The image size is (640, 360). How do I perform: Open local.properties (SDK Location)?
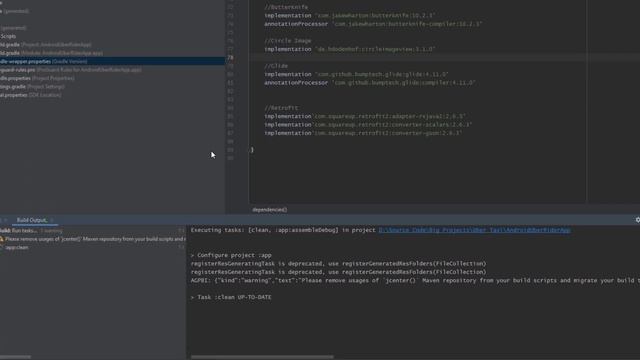pos(30,95)
